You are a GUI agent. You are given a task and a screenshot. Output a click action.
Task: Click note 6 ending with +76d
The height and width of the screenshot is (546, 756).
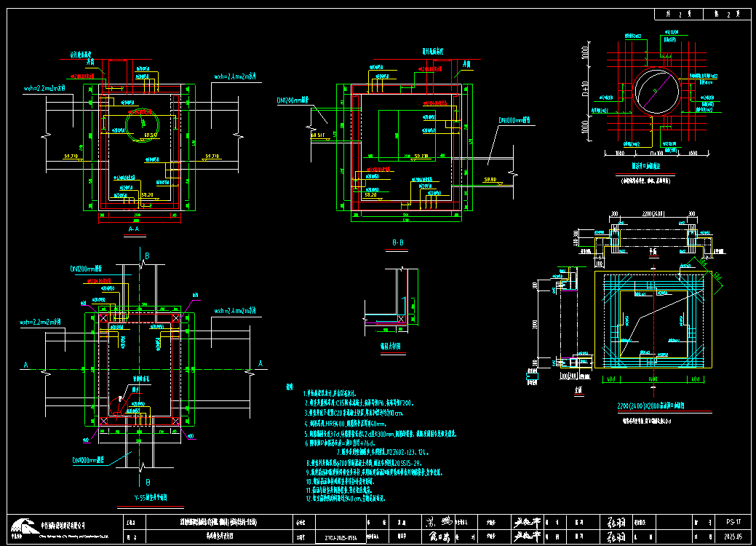pyautogui.click(x=340, y=443)
